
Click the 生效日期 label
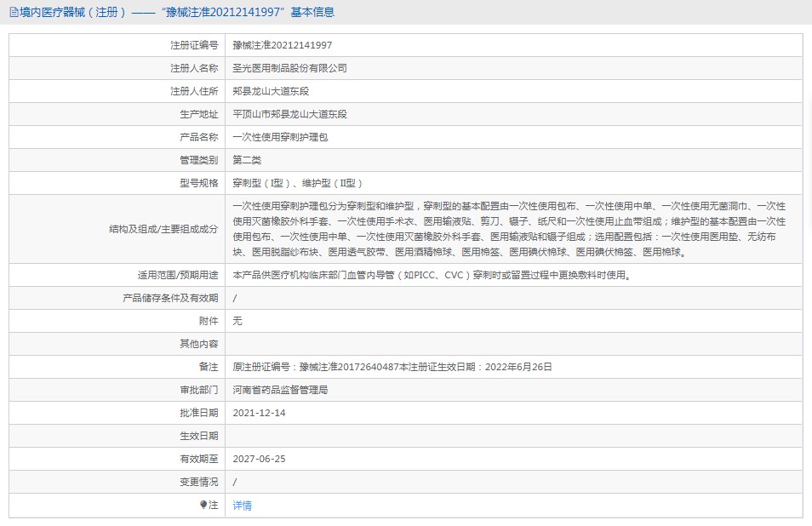coord(199,436)
